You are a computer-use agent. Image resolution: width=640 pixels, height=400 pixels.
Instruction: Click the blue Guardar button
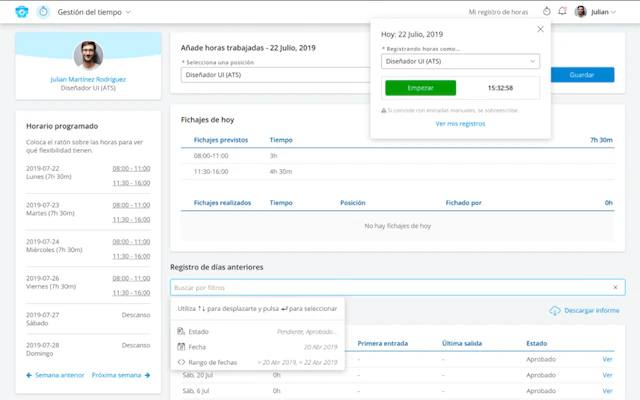pos(582,75)
